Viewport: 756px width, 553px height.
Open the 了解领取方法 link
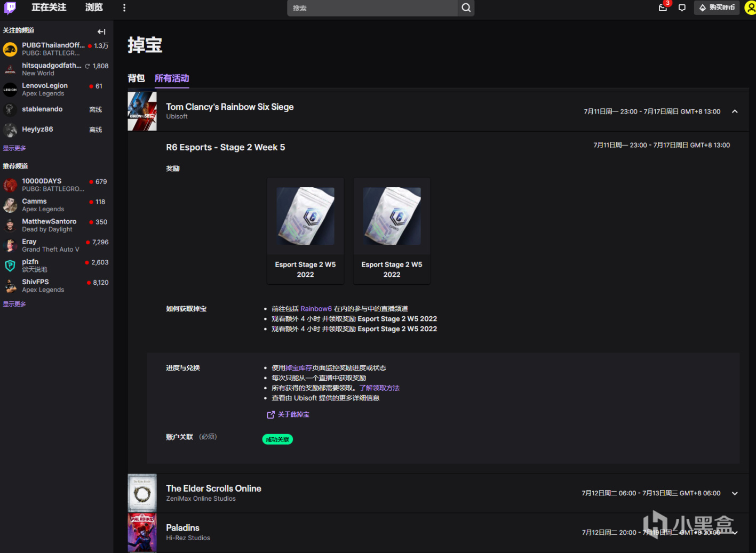point(379,388)
